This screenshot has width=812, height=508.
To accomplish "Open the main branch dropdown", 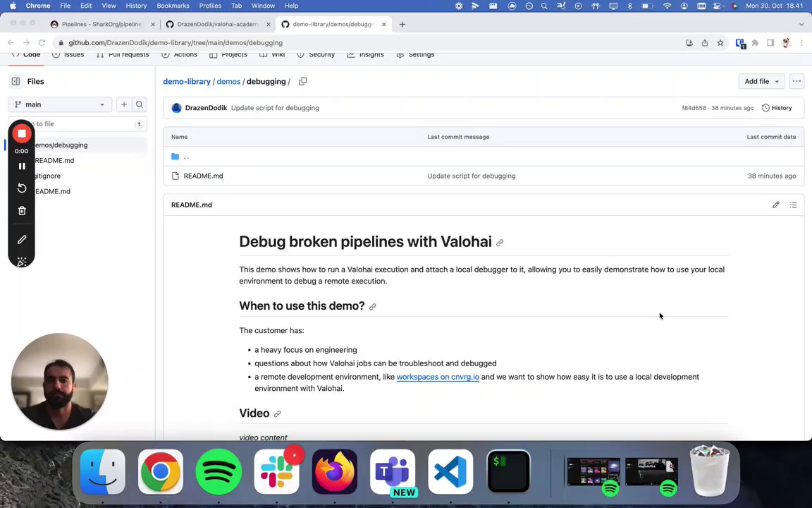I will click(x=60, y=104).
